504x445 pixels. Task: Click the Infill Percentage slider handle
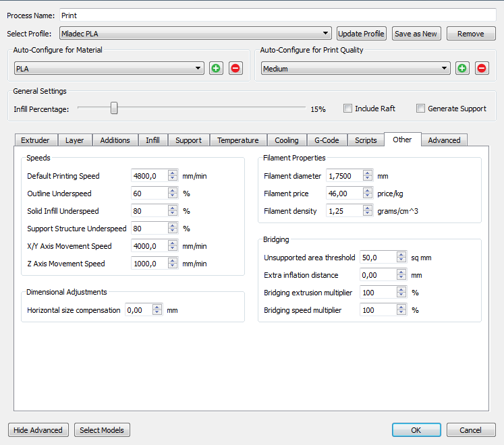tap(114, 108)
